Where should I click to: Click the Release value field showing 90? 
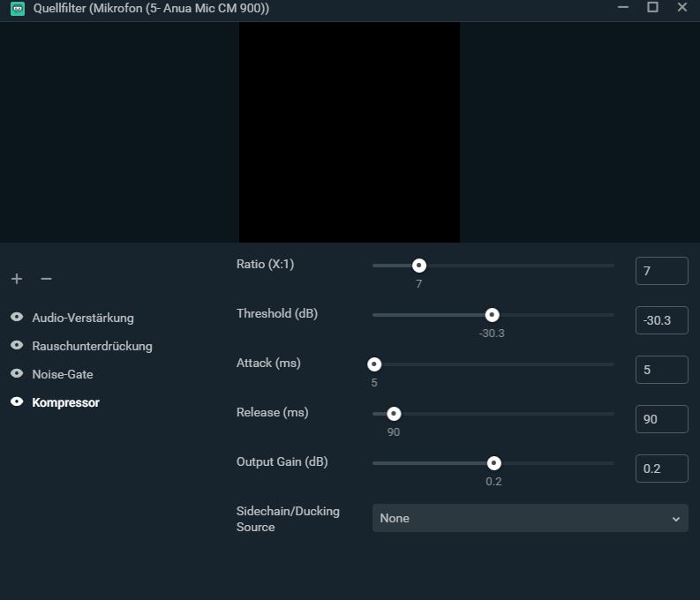661,419
